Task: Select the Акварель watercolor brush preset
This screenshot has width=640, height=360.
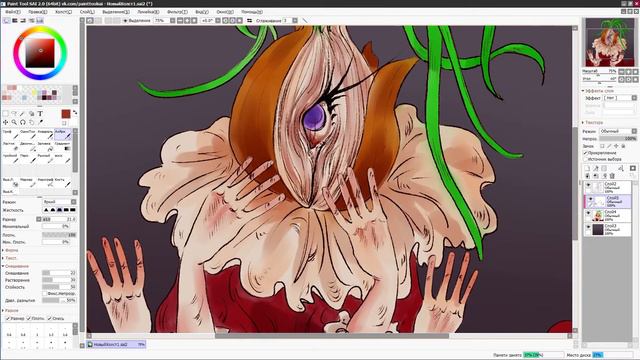Action: click(x=46, y=135)
